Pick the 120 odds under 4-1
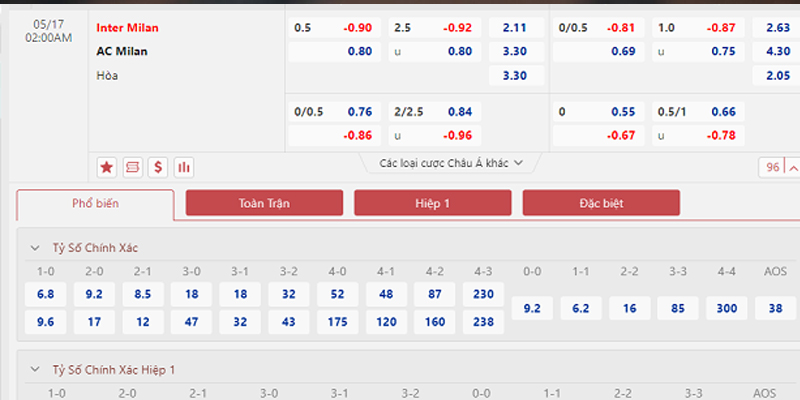 click(386, 322)
